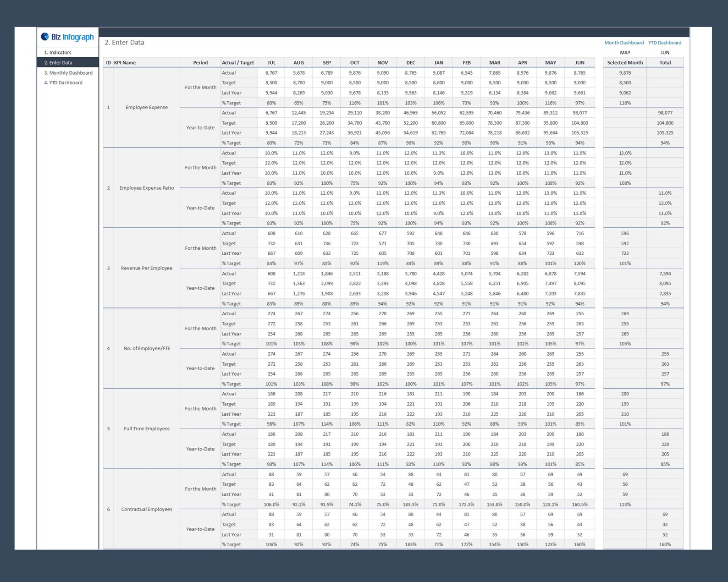
Task: Click the 'Selected Month' header
Action: coord(625,62)
